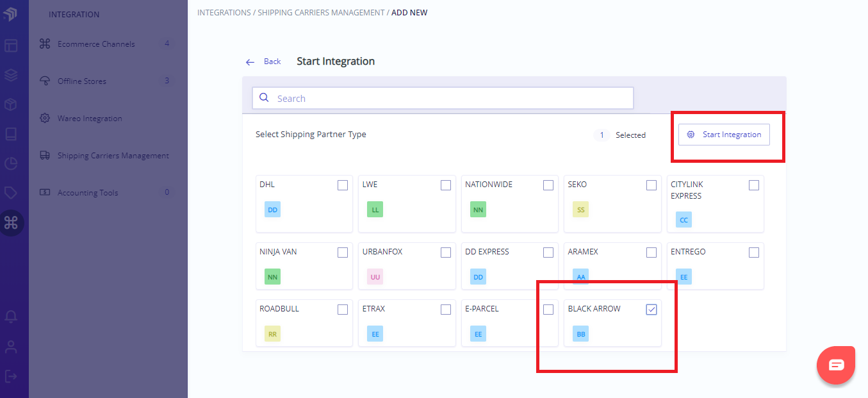Check the NATIONWIDE carrier checkbox

click(548, 185)
